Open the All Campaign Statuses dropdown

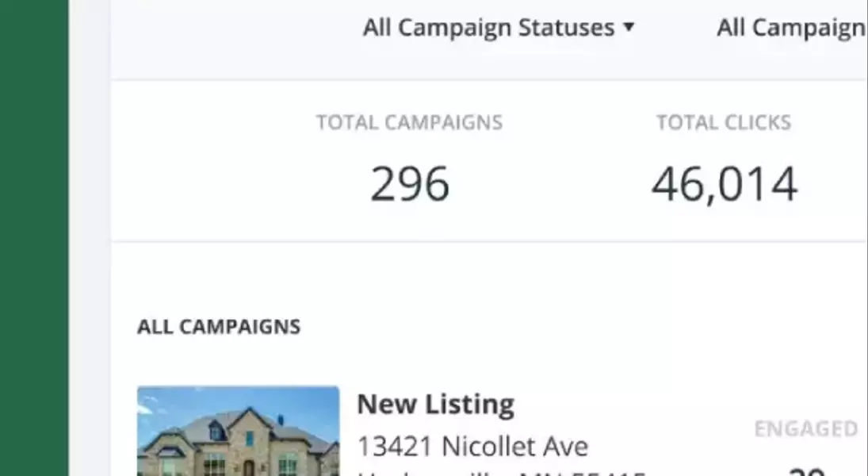(x=489, y=28)
